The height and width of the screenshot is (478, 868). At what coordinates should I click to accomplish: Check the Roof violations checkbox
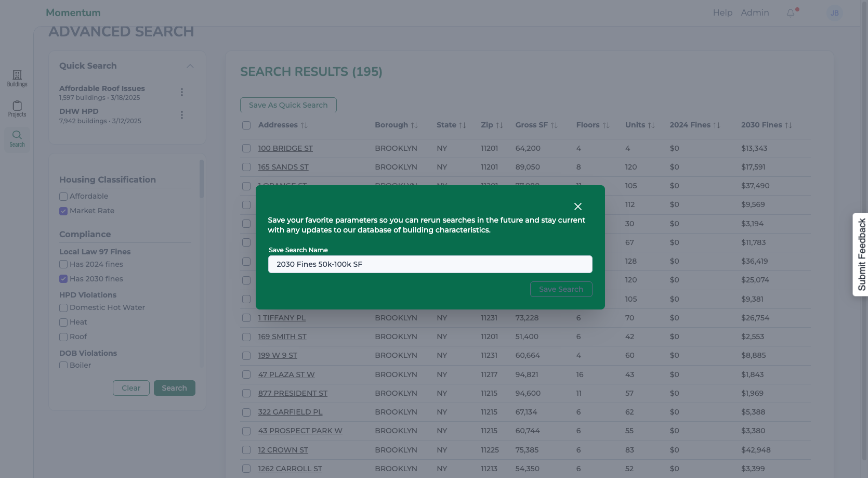[x=63, y=337]
